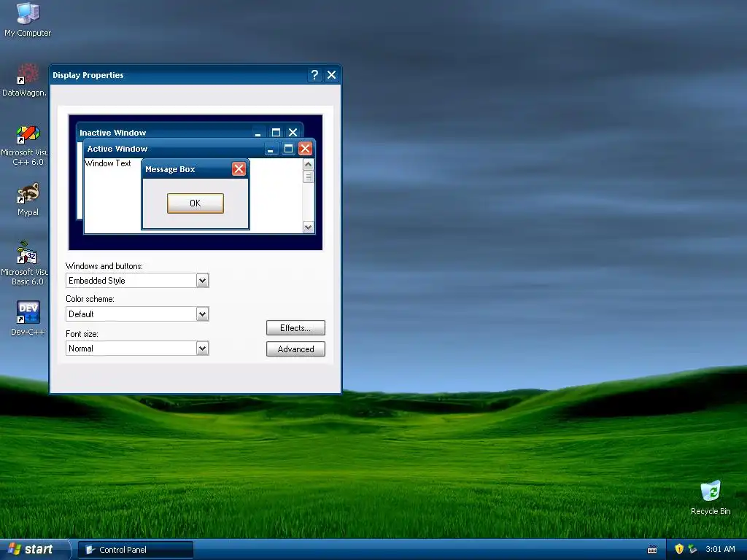Switch to Control Panel taskbar item

[x=135, y=550]
